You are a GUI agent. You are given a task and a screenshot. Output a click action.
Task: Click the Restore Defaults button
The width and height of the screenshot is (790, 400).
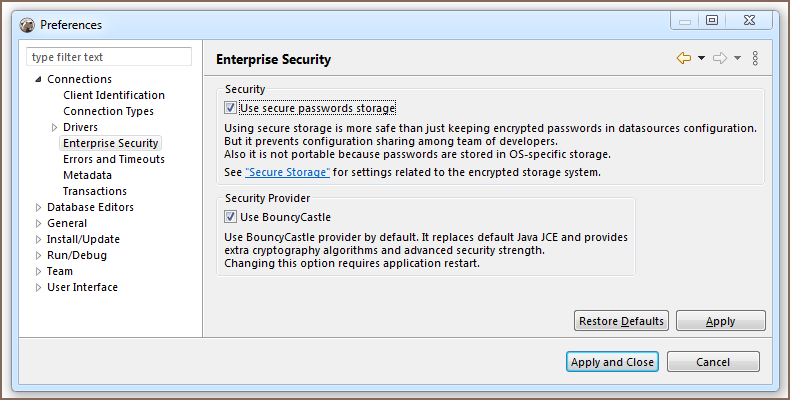(x=620, y=321)
